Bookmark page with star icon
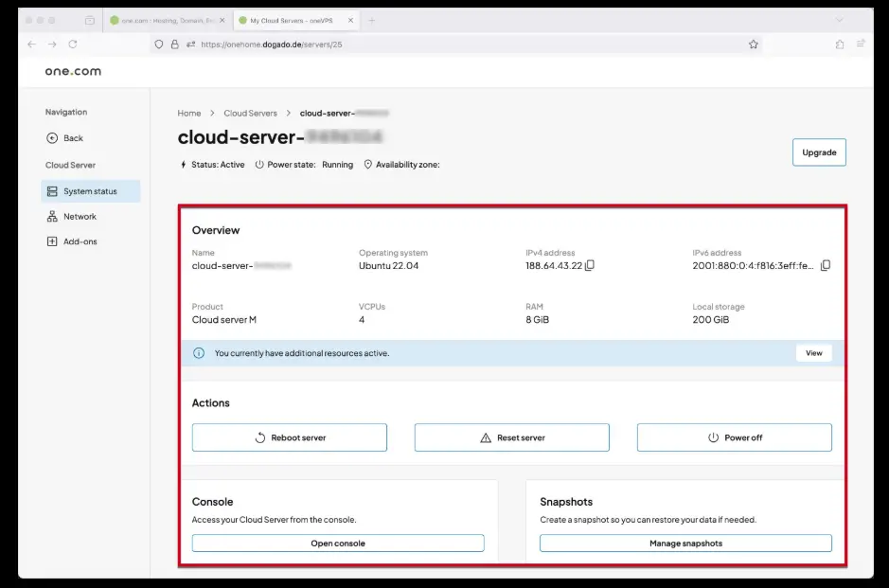889x588 pixels. click(753, 45)
